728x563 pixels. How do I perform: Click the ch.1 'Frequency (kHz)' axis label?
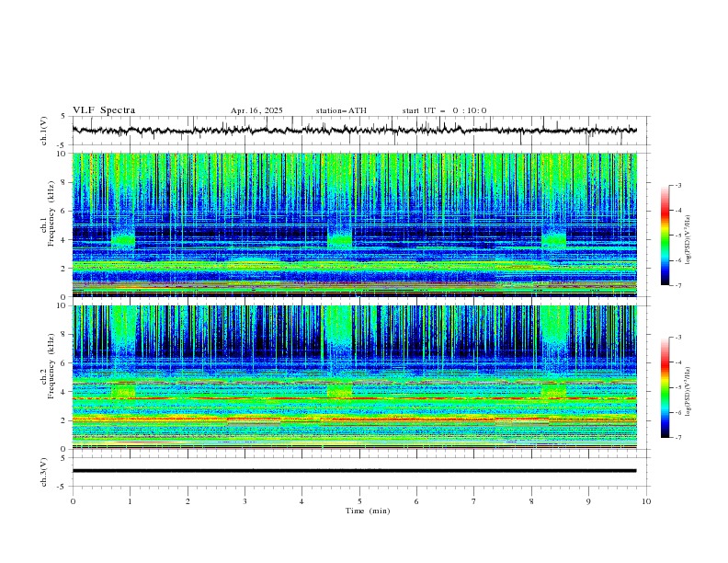click(x=51, y=214)
